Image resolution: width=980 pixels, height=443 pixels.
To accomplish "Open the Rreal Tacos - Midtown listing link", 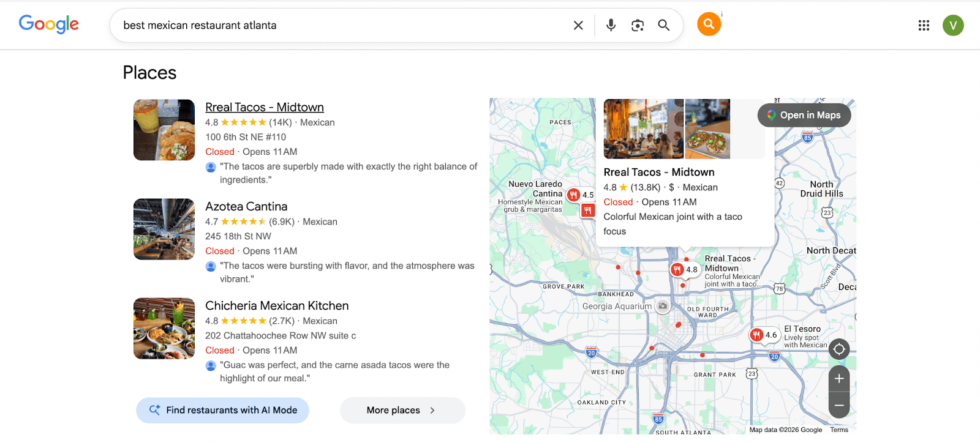I will (265, 107).
